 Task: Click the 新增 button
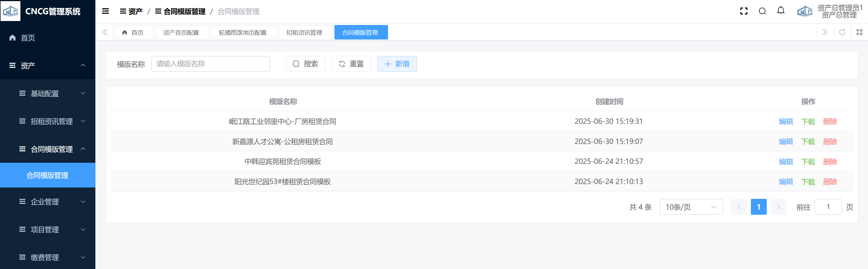click(397, 64)
